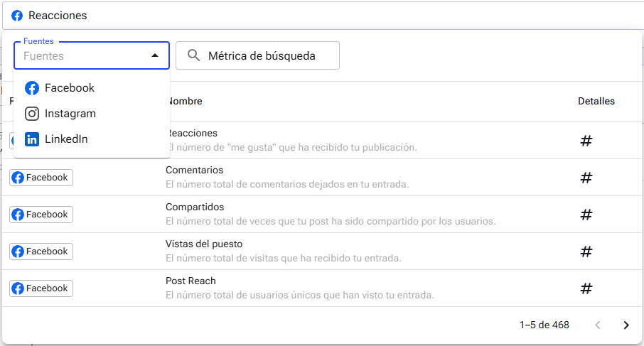Click the LinkedIn logo in dropdown list
This screenshot has width=644, height=346.
pos(31,139)
